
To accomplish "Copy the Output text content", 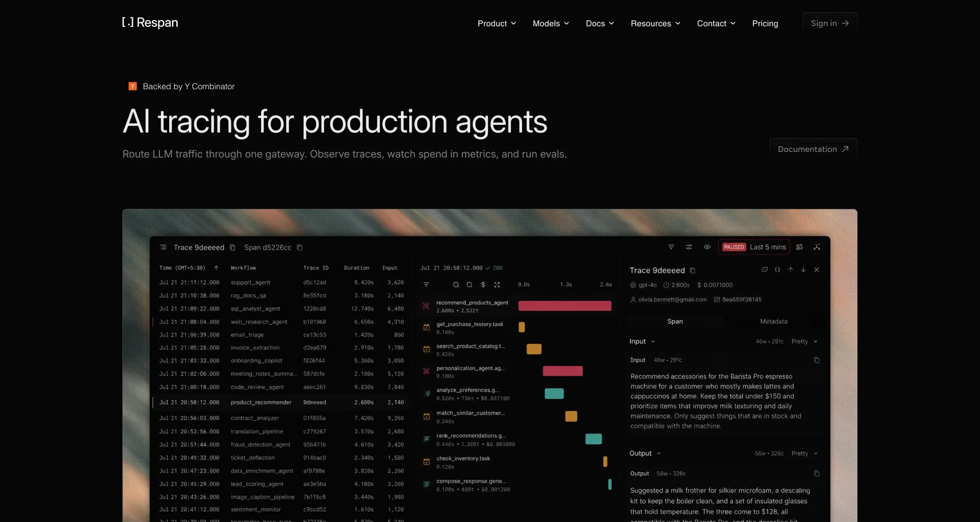I will coord(816,473).
